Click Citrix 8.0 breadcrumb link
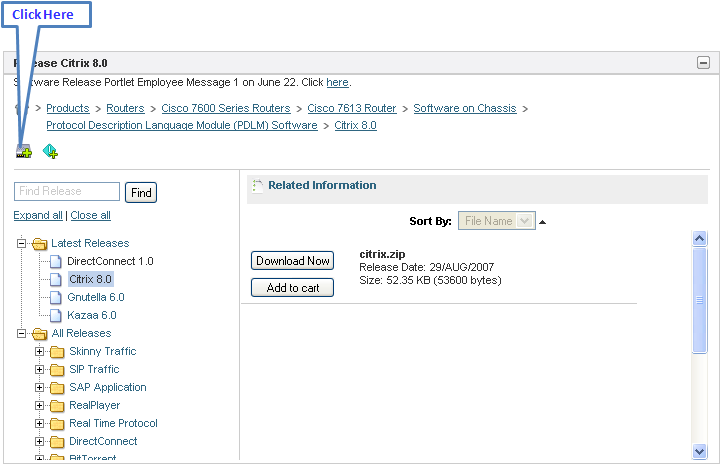727x469 pixels. point(356,126)
